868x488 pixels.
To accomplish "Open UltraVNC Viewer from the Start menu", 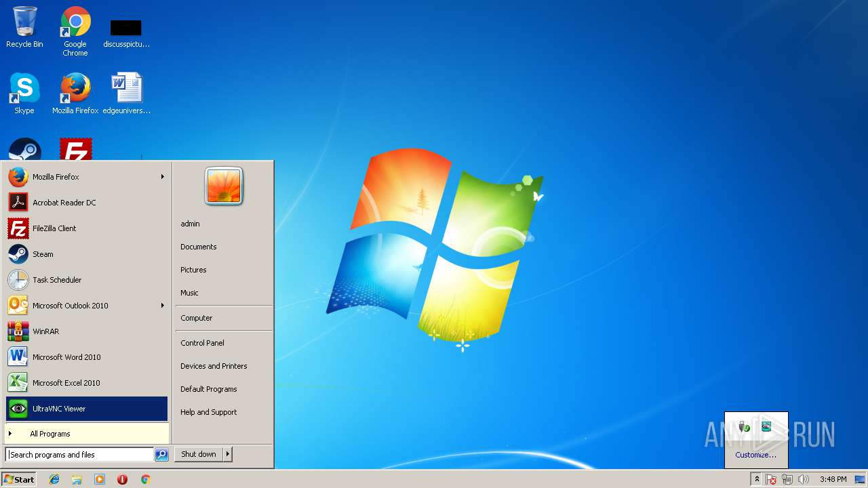I will tap(87, 409).
